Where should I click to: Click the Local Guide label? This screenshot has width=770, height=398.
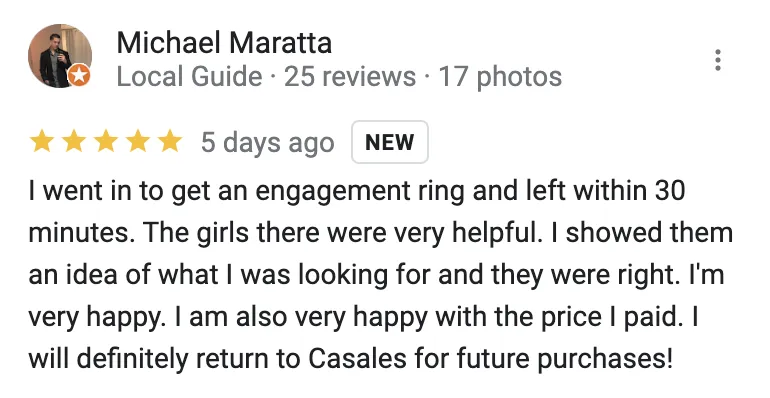tap(190, 77)
